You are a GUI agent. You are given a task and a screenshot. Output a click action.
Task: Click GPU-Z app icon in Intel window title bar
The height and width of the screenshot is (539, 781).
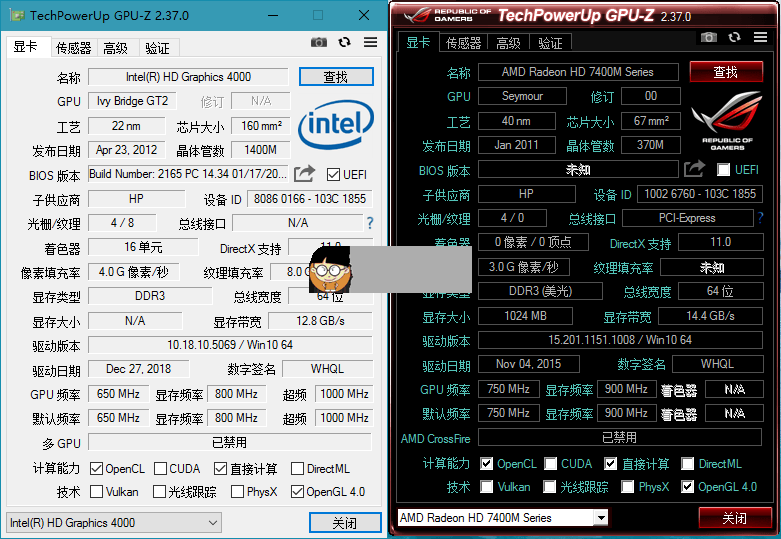(x=17, y=15)
